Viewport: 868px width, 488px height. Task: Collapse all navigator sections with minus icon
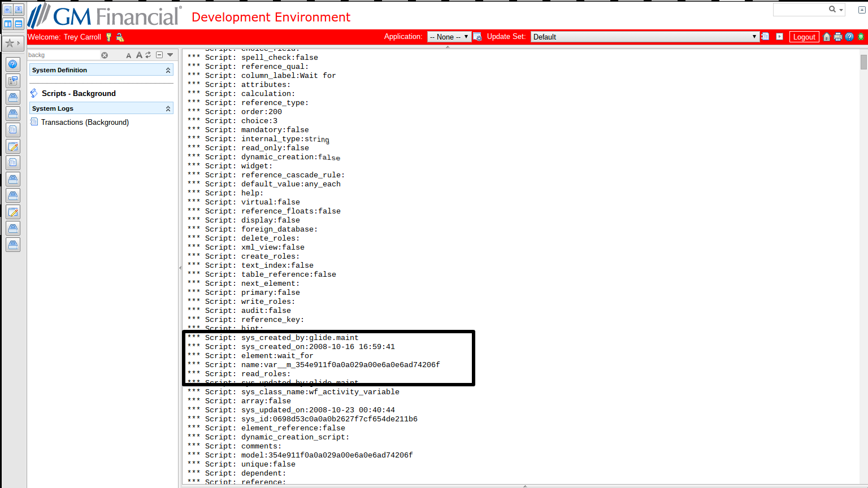click(159, 55)
